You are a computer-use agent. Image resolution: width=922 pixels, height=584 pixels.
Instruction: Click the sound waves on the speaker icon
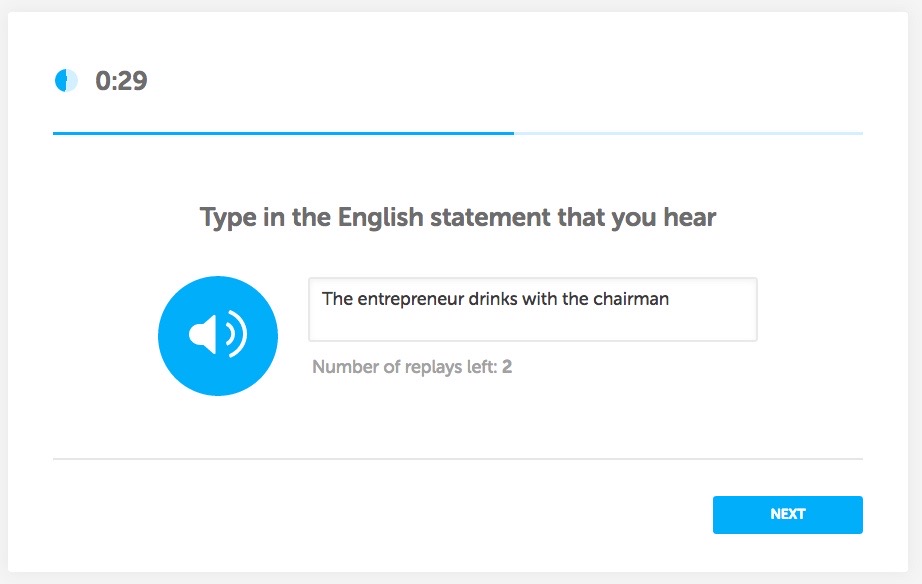pos(236,335)
